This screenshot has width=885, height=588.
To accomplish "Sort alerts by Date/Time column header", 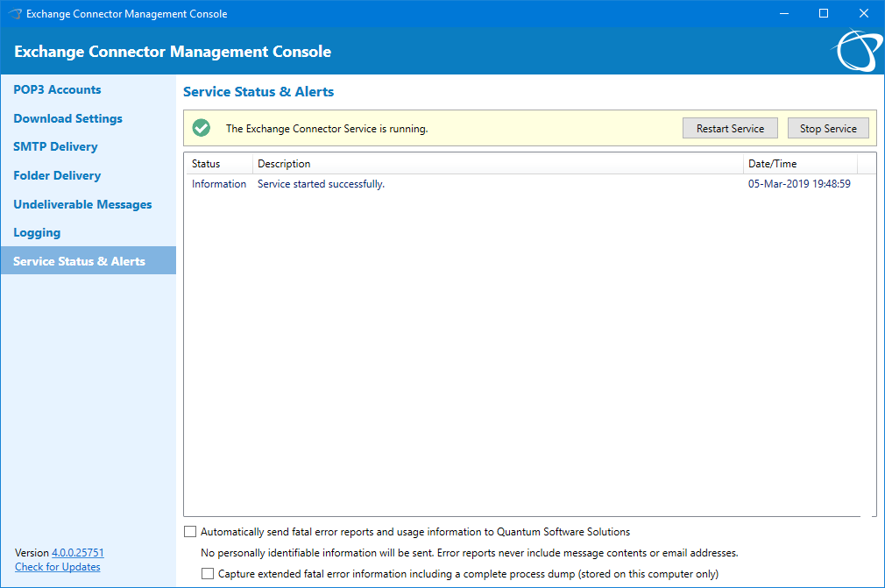I will point(772,164).
